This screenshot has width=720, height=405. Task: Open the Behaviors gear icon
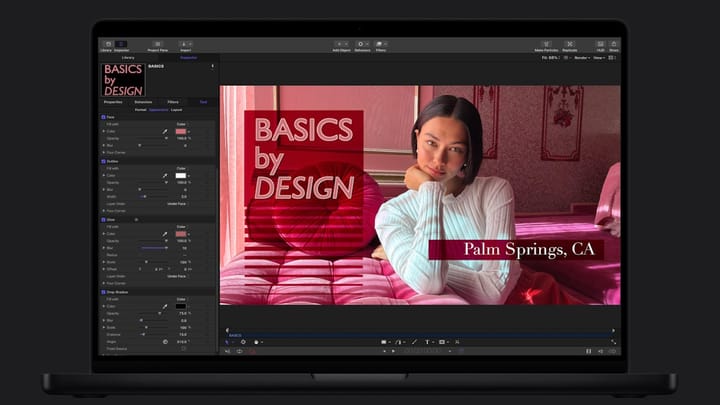(362, 45)
